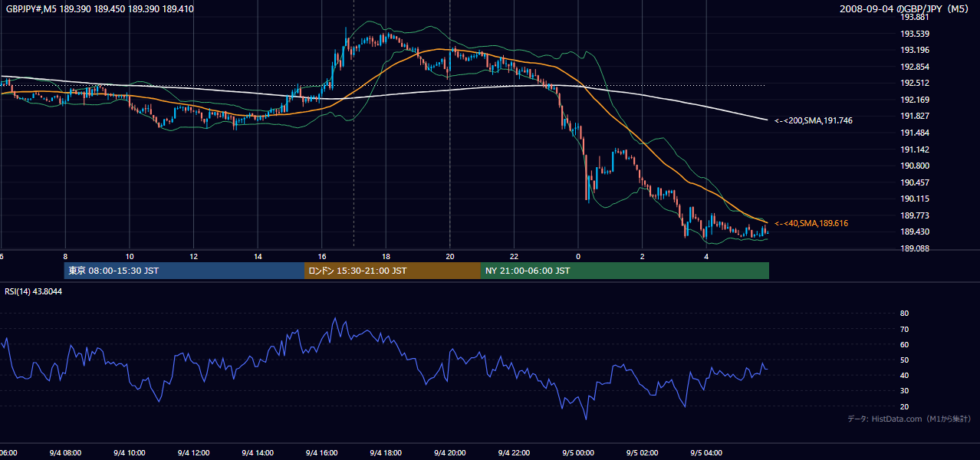Click the 9/4 14:00 time axis label
Image resolution: width=980 pixels, height=460 pixels.
click(257, 453)
